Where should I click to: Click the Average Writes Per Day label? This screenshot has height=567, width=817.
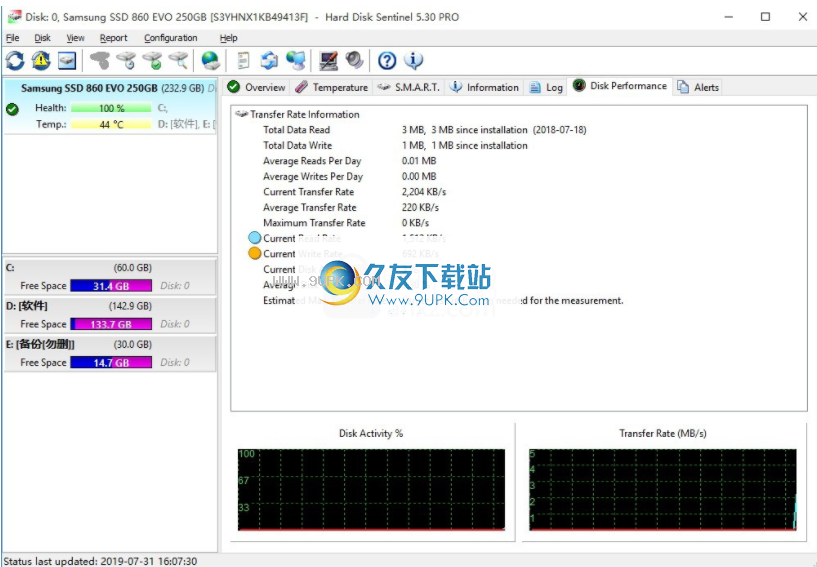click(x=313, y=177)
